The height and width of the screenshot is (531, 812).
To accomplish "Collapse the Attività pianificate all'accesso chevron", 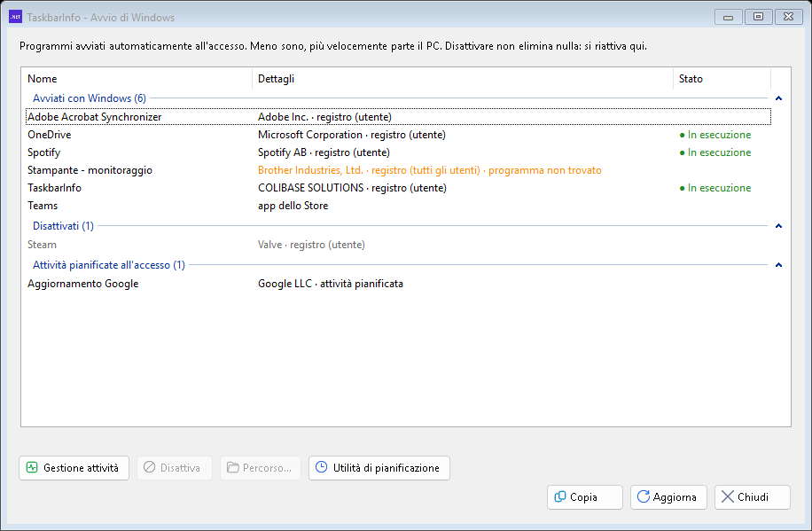I will click(778, 265).
